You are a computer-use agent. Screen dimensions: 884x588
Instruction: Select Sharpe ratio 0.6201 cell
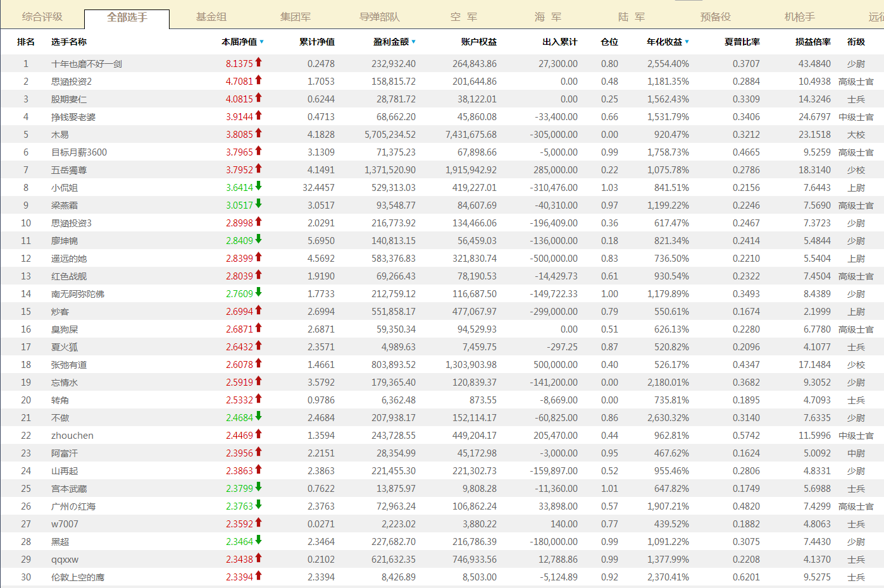(x=746, y=577)
